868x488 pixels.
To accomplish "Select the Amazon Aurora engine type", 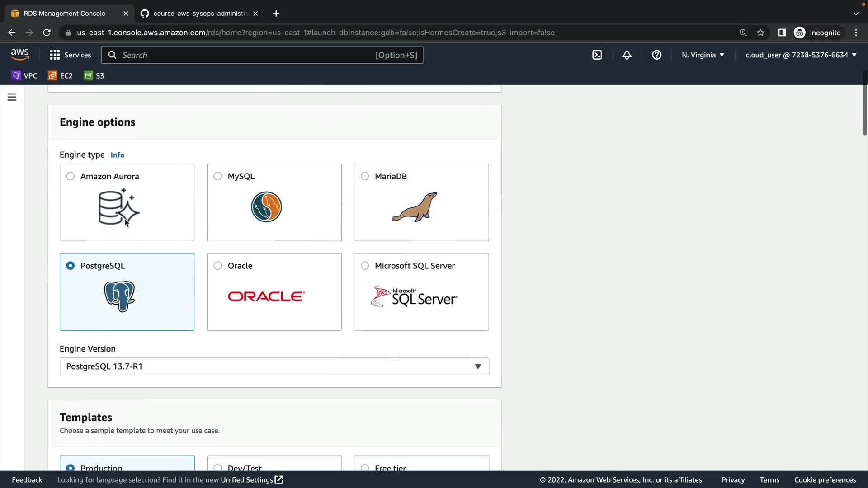I will click(x=71, y=176).
